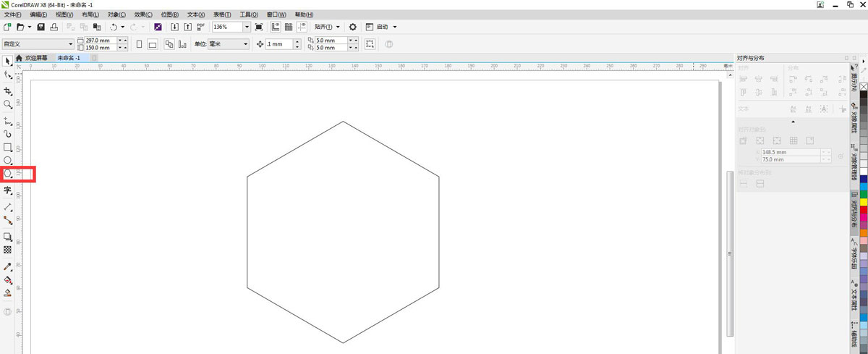The height and width of the screenshot is (354, 868).
Task: Select the Zoom magnifier tool
Action: tap(8, 104)
